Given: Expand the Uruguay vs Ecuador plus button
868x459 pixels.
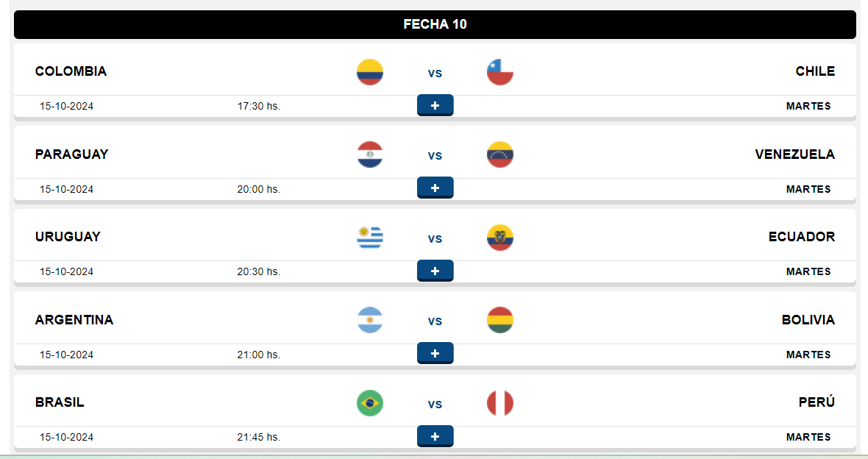Looking at the screenshot, I should click(x=435, y=271).
